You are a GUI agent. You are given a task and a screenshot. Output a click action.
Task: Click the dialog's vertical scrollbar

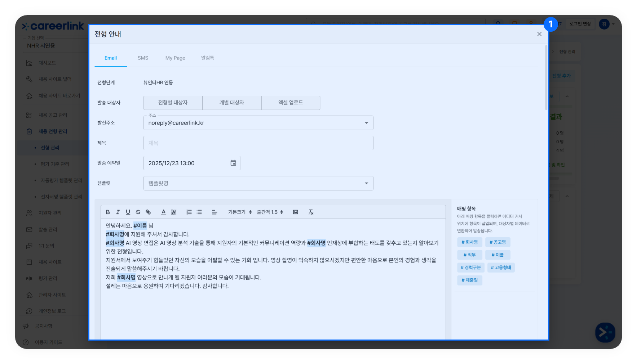coord(546,77)
